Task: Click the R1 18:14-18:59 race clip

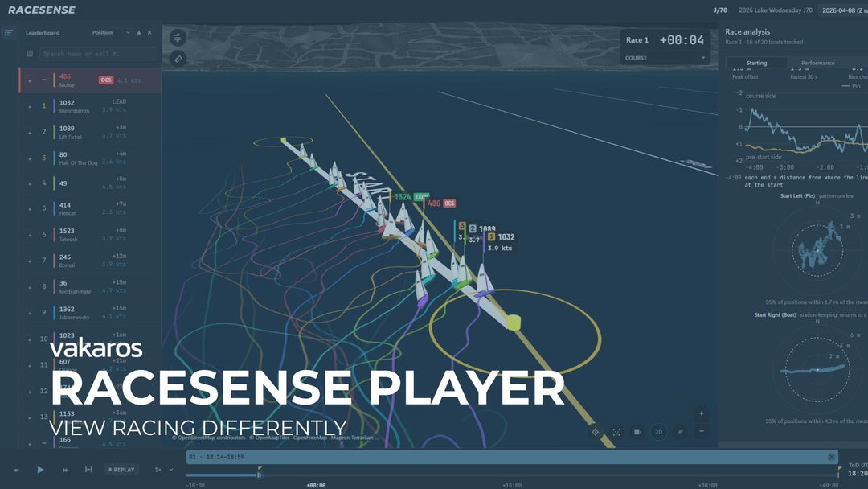Action: pyautogui.click(x=511, y=457)
